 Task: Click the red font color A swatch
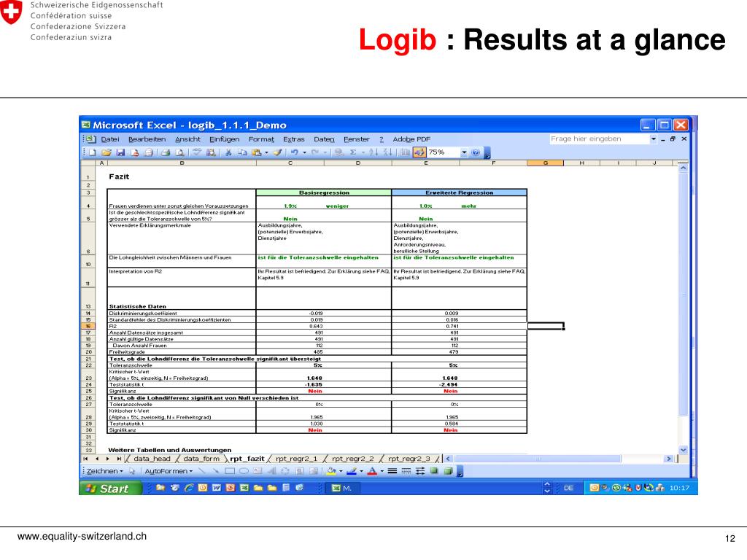coord(372,471)
